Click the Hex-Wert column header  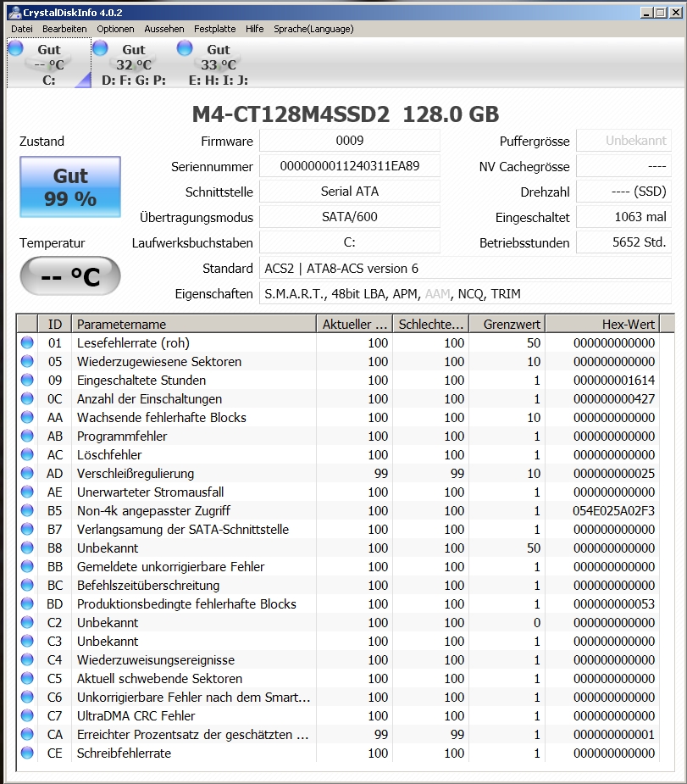pyautogui.click(x=602, y=324)
